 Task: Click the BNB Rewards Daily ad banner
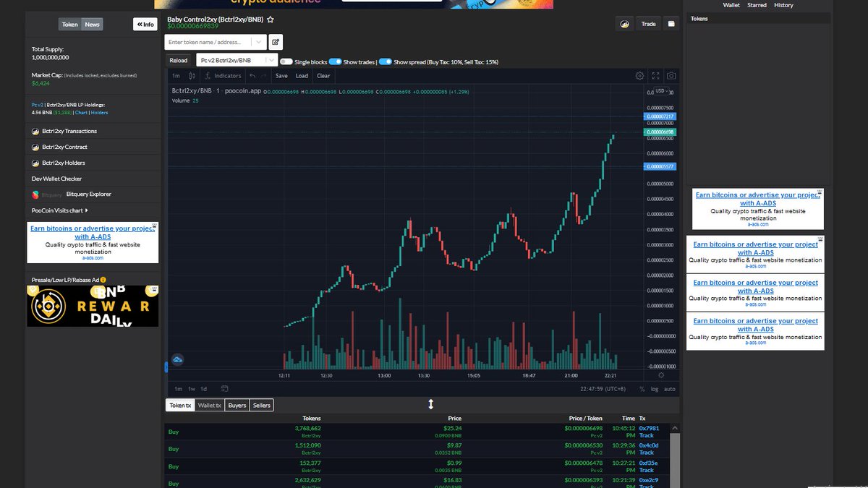click(x=93, y=306)
